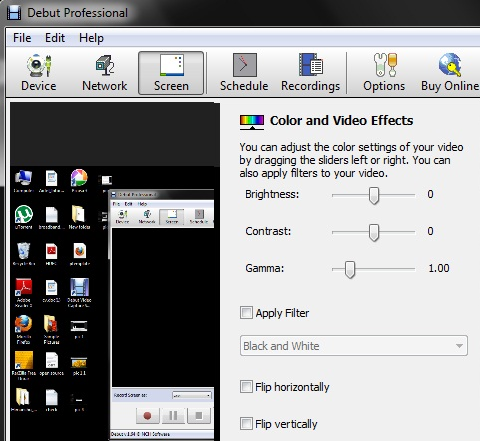
Task: Click the stop button in the preview
Action: point(199,416)
